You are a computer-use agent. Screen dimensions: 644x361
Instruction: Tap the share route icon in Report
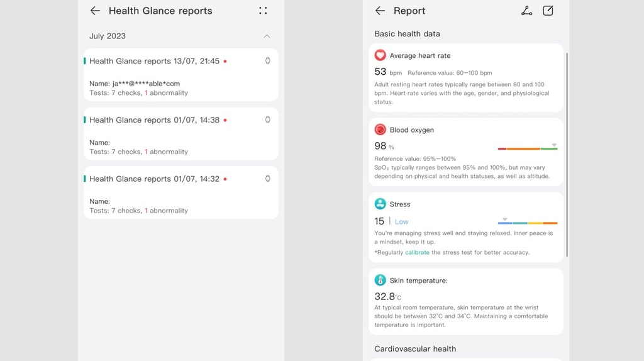tap(526, 11)
